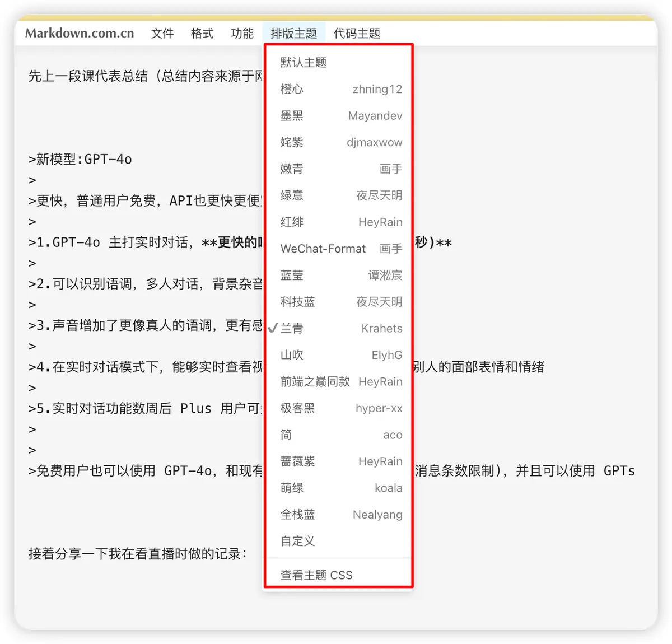Open the 功能 menu
Viewport: 672px width, 644px height.
click(x=242, y=34)
